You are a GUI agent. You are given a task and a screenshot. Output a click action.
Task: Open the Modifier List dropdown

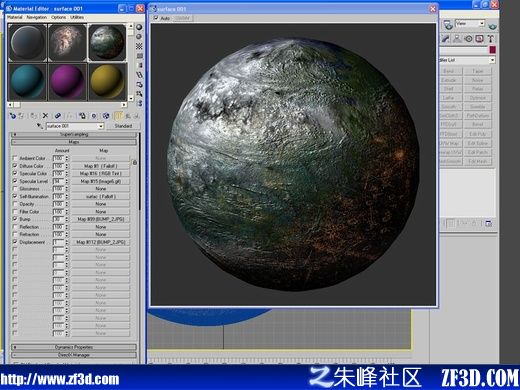click(492, 60)
